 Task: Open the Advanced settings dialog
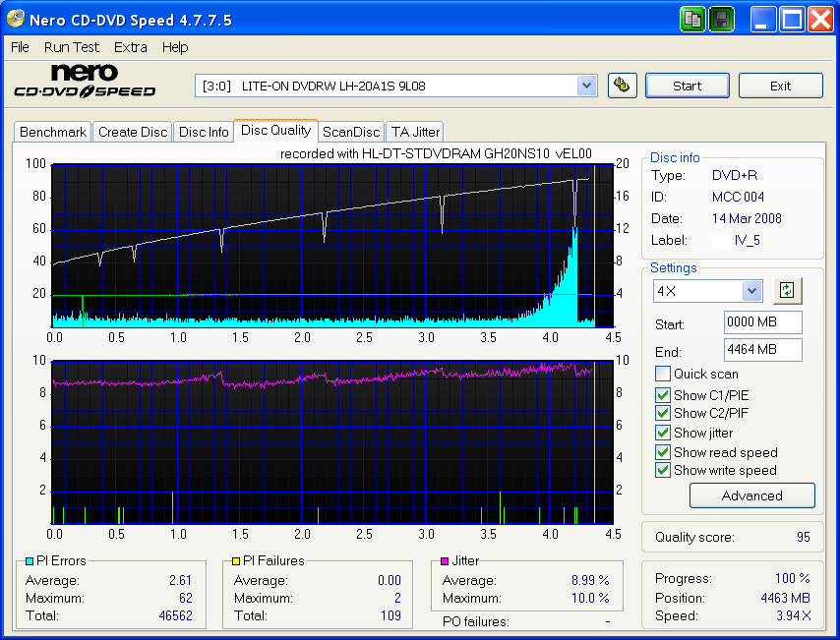[x=751, y=495]
